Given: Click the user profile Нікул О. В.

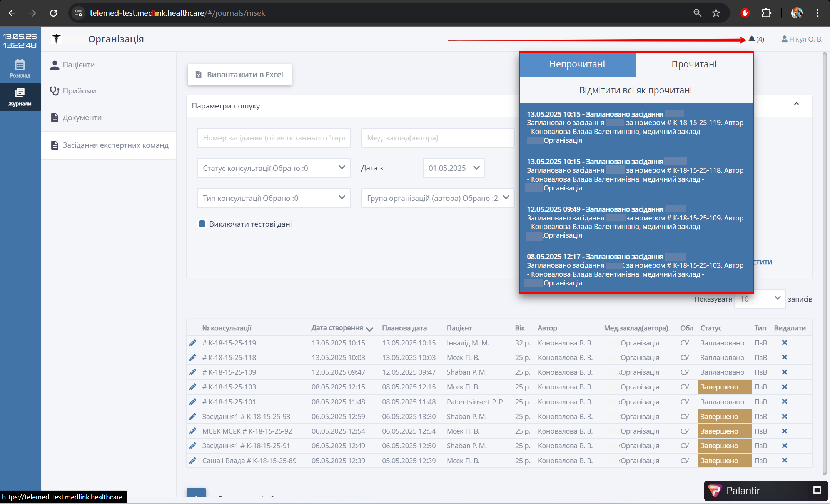Looking at the screenshot, I should pos(802,39).
